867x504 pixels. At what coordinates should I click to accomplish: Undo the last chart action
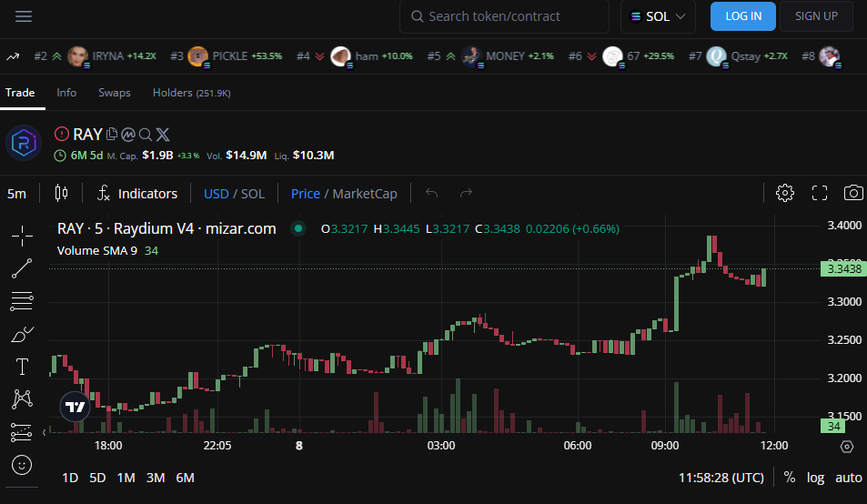click(432, 193)
